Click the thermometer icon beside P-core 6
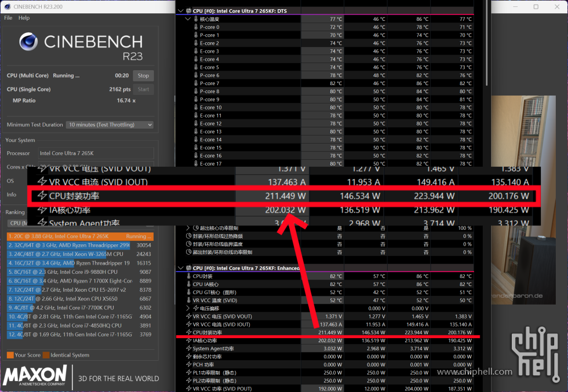Viewport: 568px width, 392px height. click(196, 75)
